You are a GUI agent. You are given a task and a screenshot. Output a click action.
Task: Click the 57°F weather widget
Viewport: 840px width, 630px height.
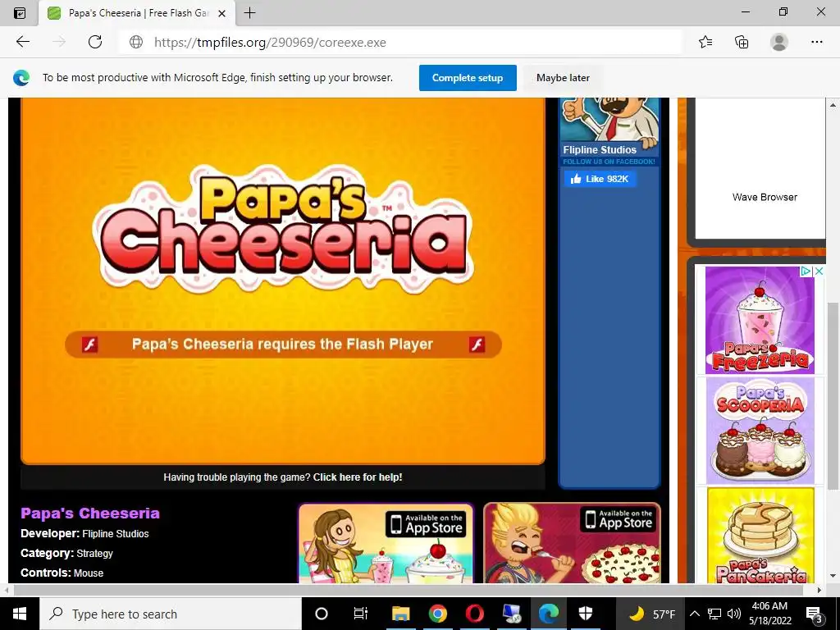coord(651,614)
